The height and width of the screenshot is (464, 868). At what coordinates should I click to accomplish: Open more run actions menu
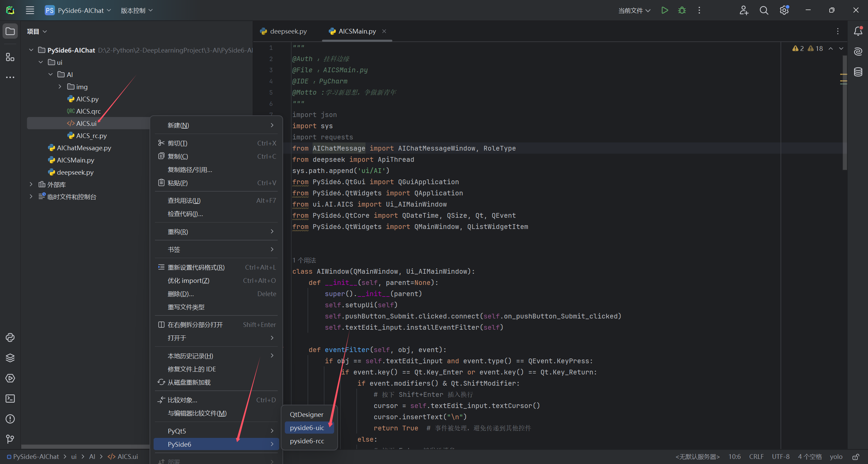699,10
